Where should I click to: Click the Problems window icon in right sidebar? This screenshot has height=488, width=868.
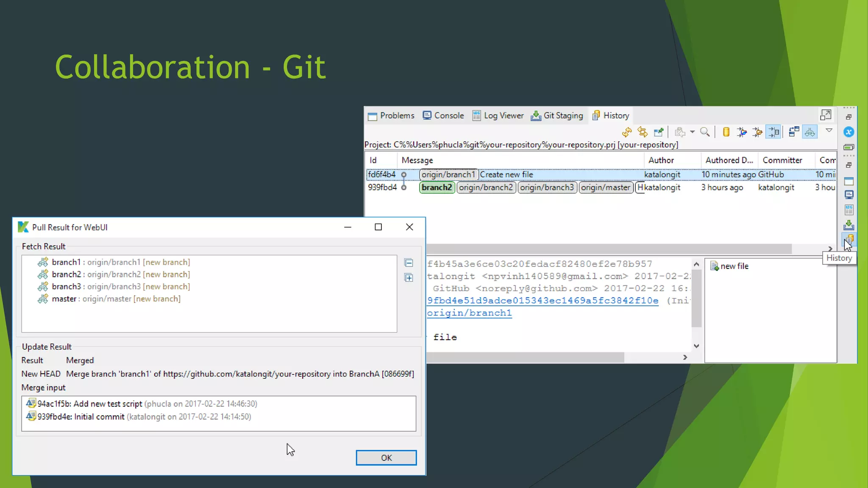[x=849, y=181]
